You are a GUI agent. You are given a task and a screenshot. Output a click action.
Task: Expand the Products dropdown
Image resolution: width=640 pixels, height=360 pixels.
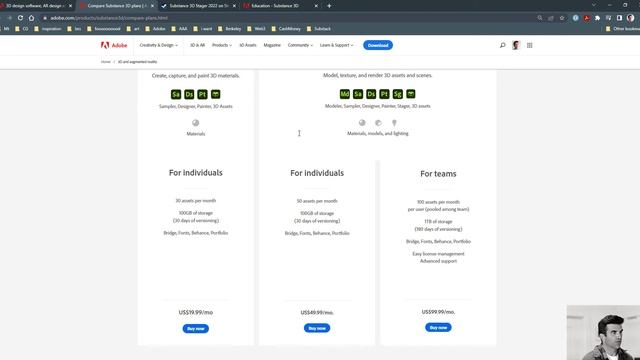pyautogui.click(x=222, y=45)
